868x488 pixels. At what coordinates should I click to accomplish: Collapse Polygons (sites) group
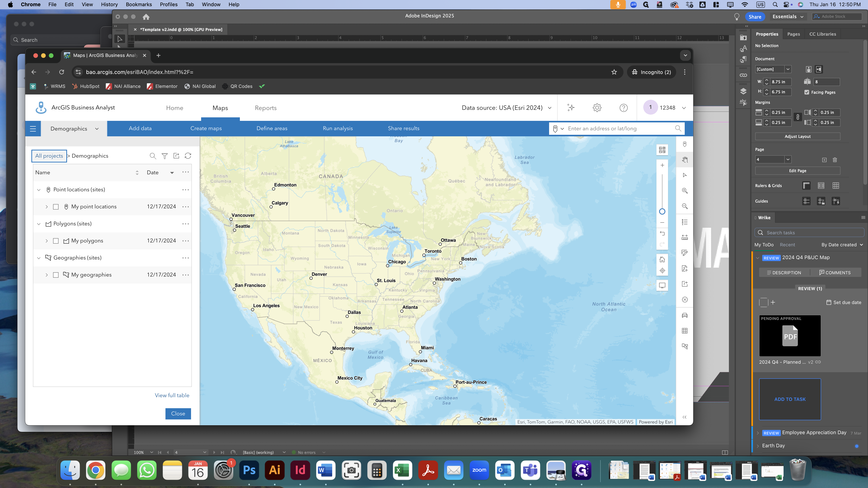pos(39,224)
